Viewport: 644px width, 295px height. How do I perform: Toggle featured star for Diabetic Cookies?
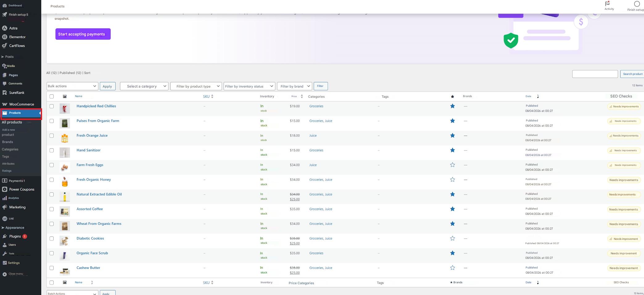452,238
